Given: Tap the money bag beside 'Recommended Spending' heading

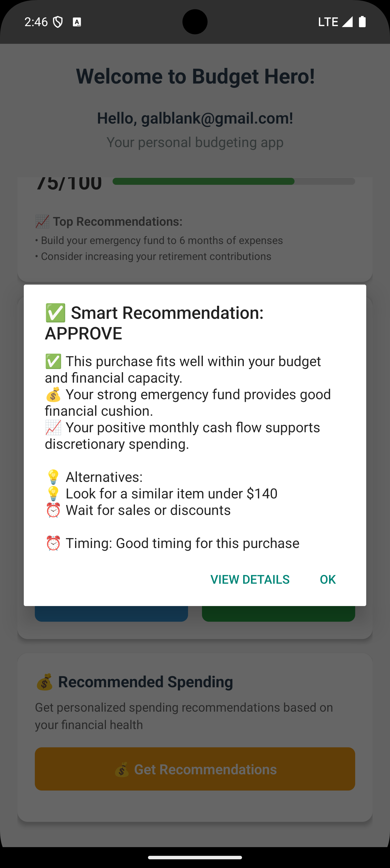Looking at the screenshot, I should (x=44, y=682).
